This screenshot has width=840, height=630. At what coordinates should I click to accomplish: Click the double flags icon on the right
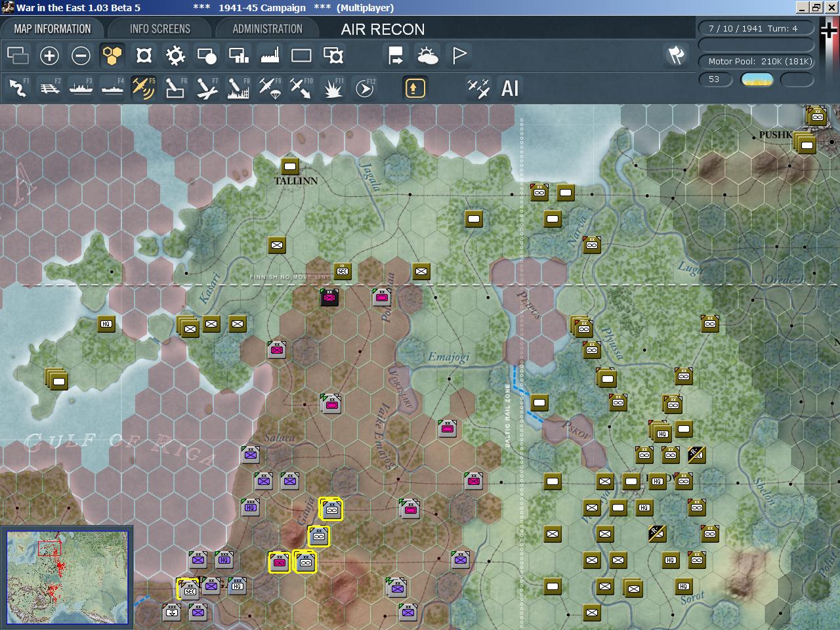(x=676, y=56)
